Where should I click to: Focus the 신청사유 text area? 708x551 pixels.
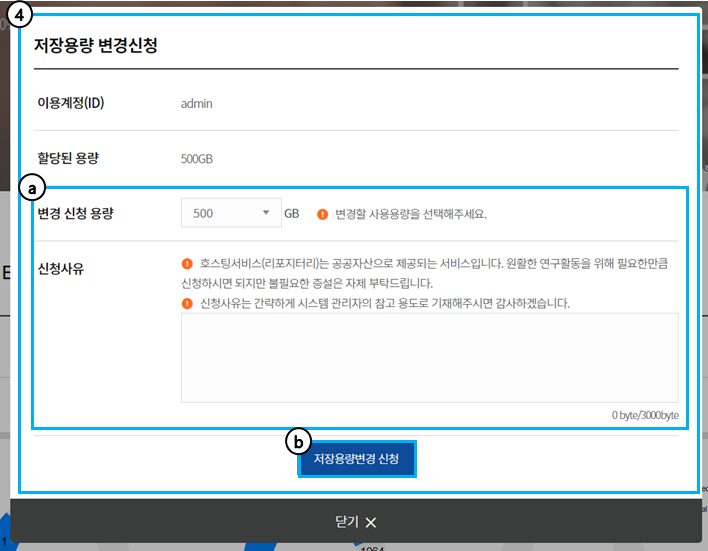coord(429,357)
